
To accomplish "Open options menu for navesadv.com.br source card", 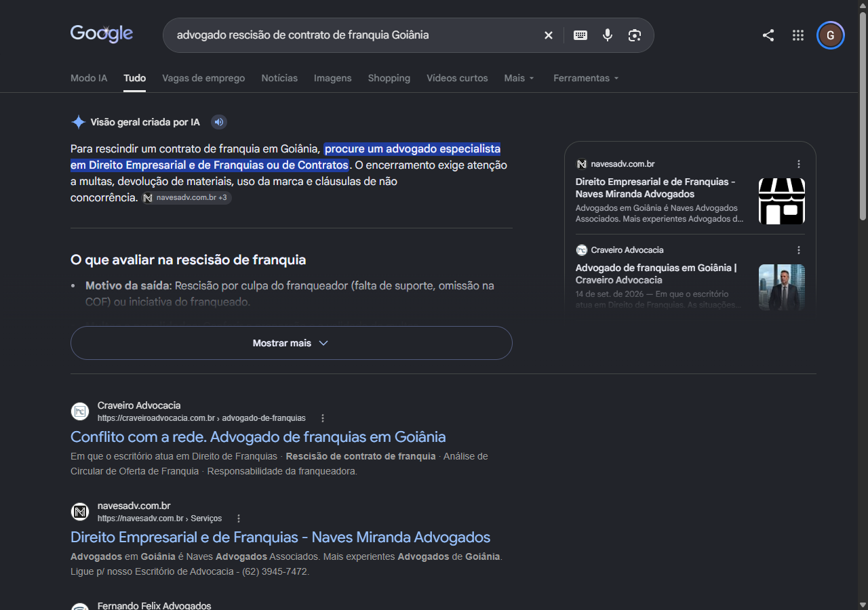I will point(799,164).
